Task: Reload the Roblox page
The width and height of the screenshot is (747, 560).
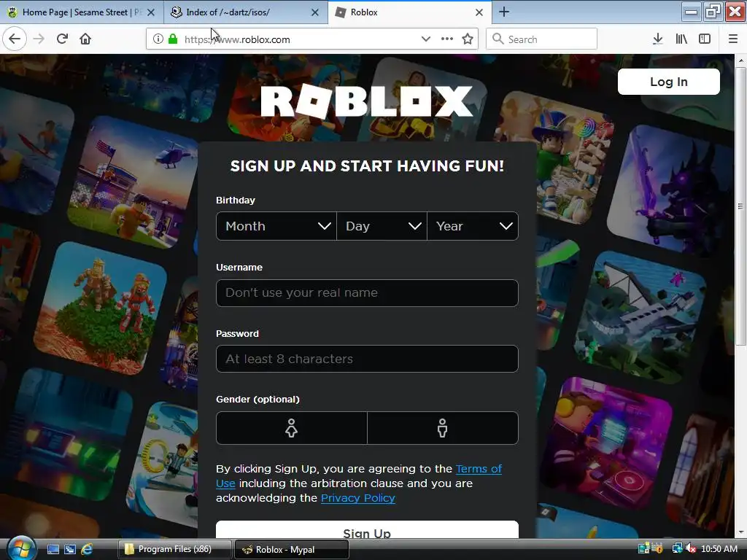Action: [62, 39]
